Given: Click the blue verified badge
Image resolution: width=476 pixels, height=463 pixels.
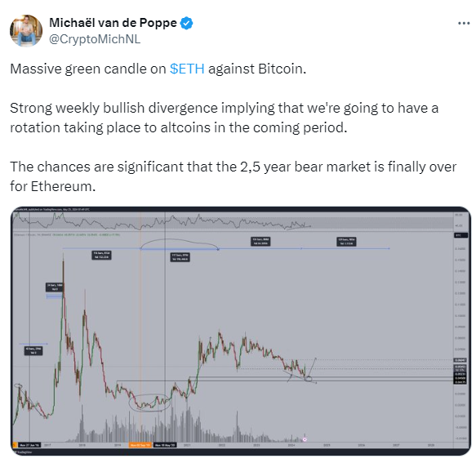Looking at the screenshot, I should click(187, 23).
